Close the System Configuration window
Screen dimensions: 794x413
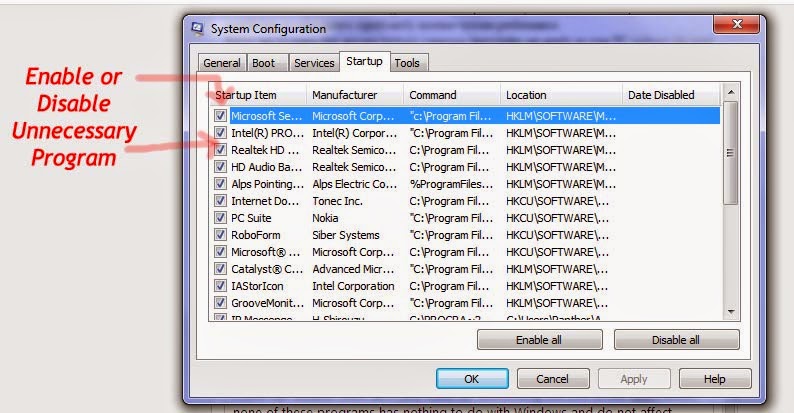737,24
